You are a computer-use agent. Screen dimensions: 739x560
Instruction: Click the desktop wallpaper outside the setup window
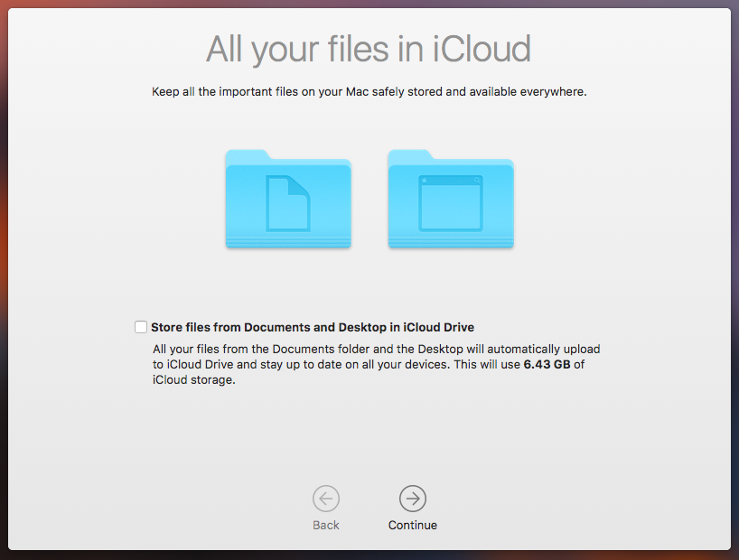pos(4,271)
